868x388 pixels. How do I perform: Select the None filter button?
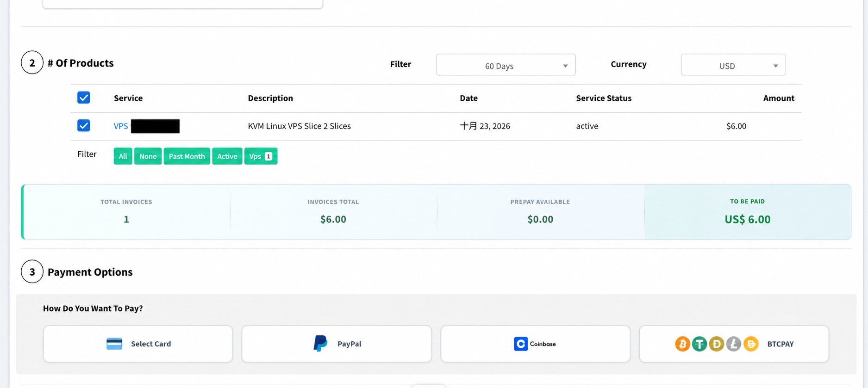pyautogui.click(x=148, y=156)
